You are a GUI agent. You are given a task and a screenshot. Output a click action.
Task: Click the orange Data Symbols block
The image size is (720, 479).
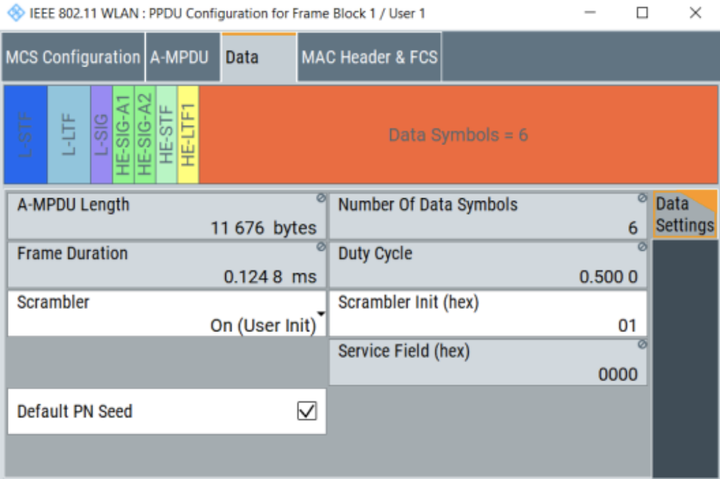point(458,135)
